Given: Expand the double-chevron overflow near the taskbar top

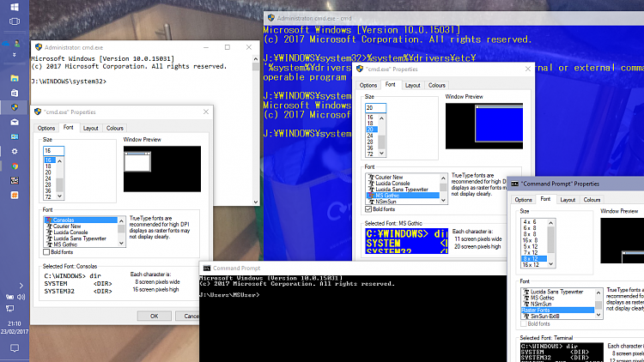Looking at the screenshot, I should 14,55.
